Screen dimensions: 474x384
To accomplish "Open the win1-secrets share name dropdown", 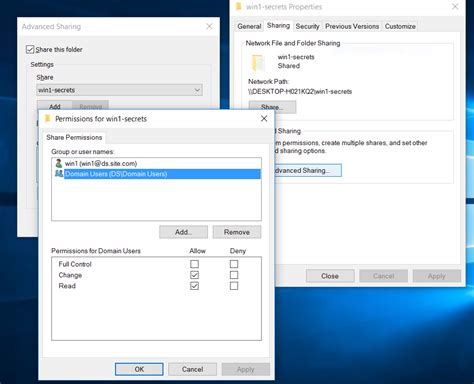I will pyautogui.click(x=119, y=90).
